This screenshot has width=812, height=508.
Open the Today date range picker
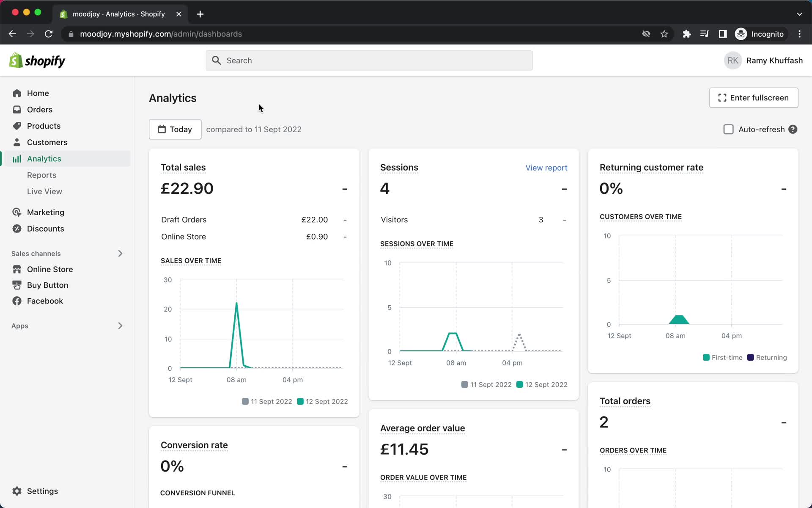[175, 130]
